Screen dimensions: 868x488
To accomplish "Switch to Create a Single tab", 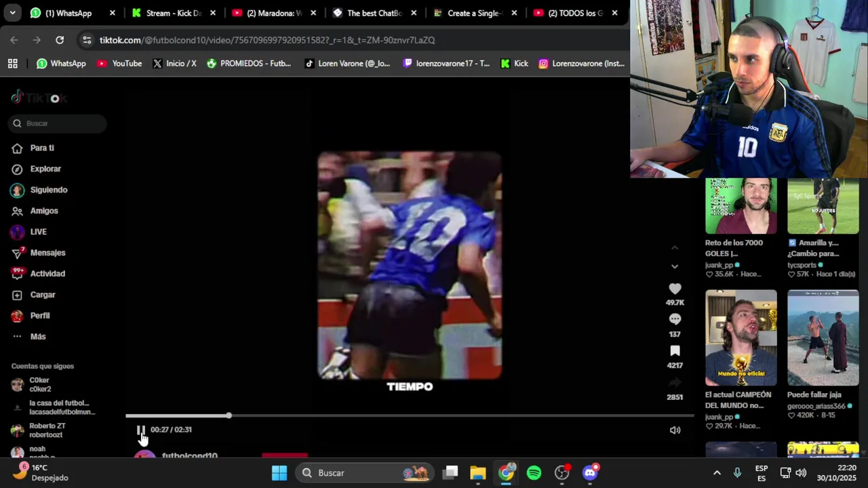I will [475, 13].
